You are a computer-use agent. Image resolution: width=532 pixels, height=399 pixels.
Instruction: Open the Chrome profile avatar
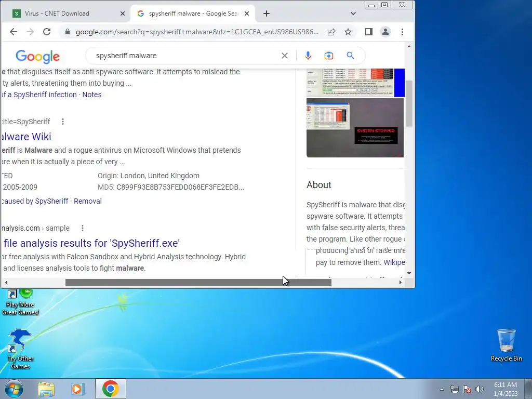coord(385,32)
